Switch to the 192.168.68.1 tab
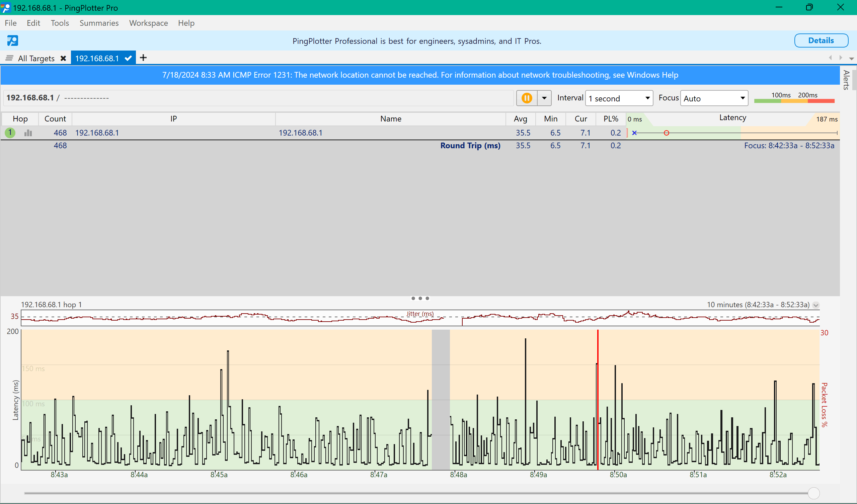Viewport: 857px width, 504px height. tap(97, 58)
